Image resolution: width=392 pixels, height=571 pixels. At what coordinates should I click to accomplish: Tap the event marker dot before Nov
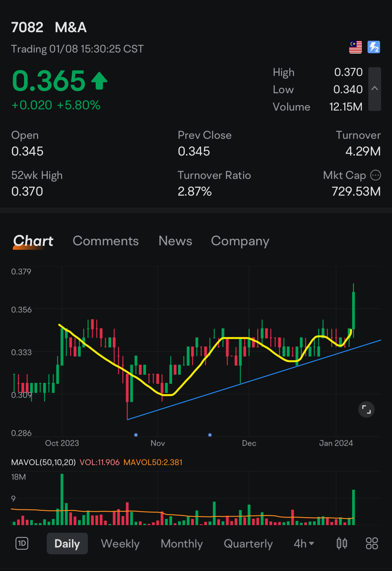[136, 435]
